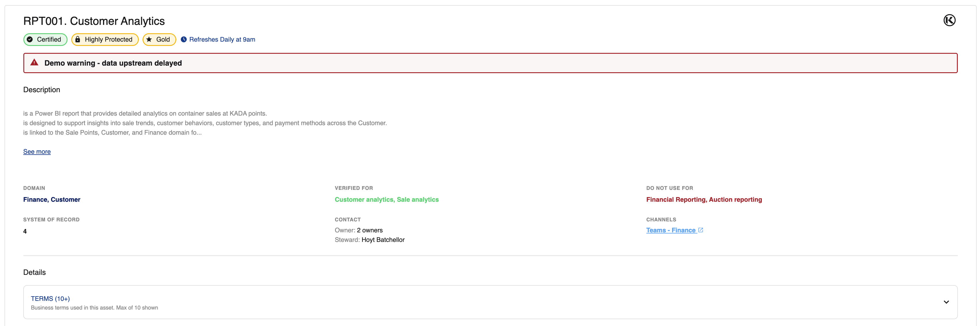Viewport: 980px width, 326px height.
Task: Open the Teams - Finance channel link
Action: click(671, 230)
